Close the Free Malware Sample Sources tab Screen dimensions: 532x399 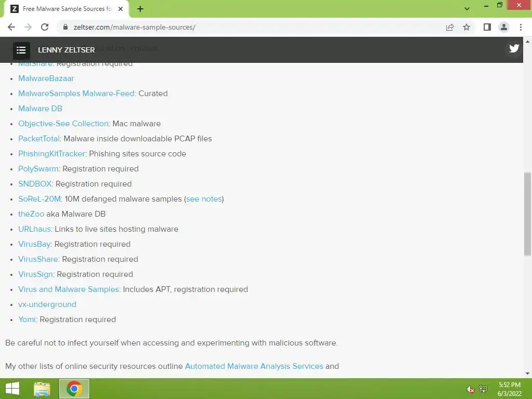(x=121, y=9)
